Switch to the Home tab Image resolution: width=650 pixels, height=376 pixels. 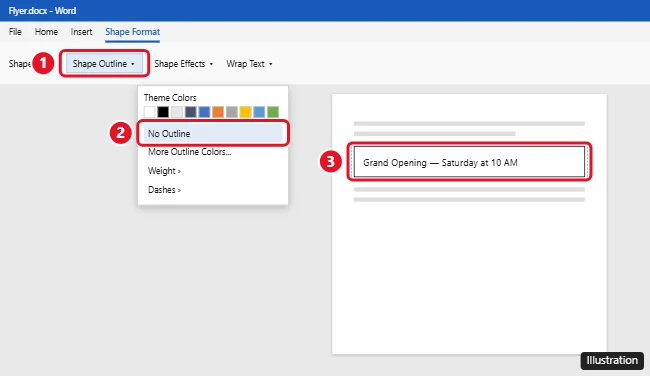46,32
